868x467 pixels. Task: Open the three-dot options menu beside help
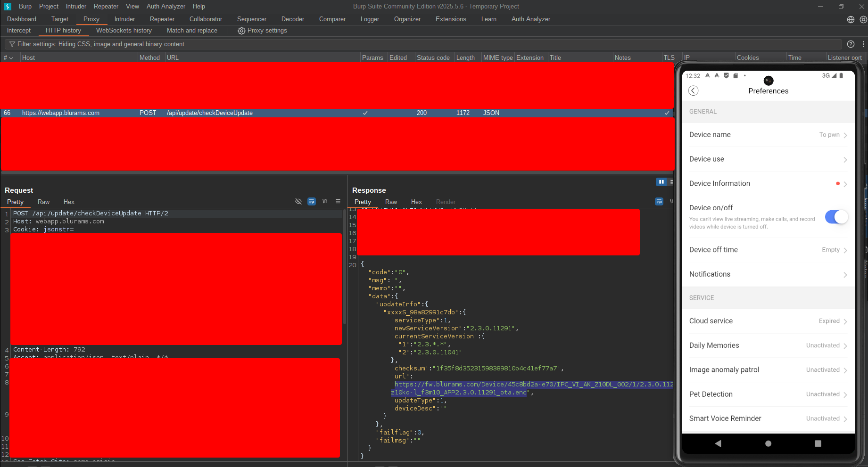[x=863, y=44]
